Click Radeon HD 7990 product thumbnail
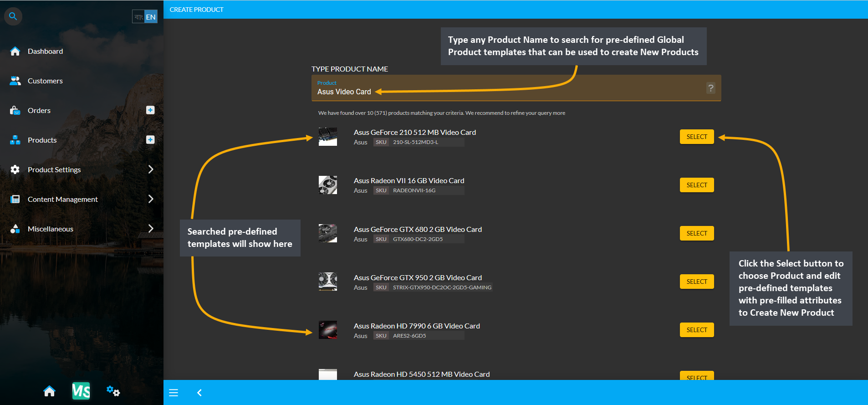Image resolution: width=868 pixels, height=405 pixels. coord(328,330)
